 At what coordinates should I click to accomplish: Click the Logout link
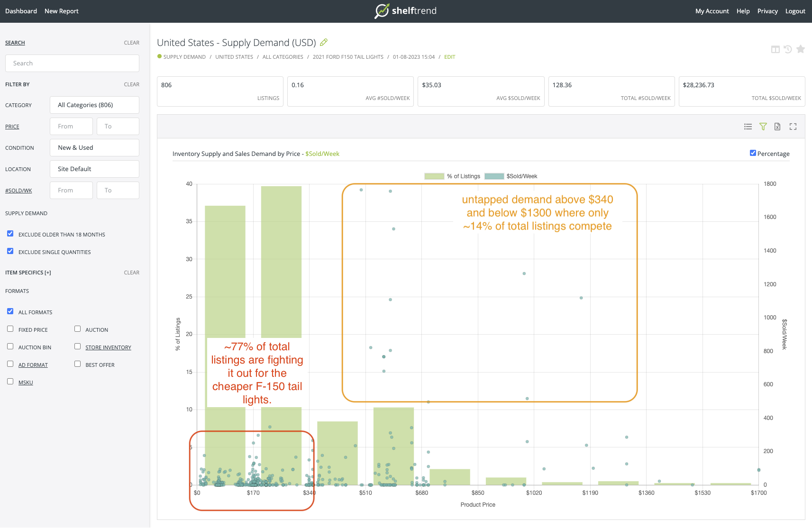[x=795, y=11]
